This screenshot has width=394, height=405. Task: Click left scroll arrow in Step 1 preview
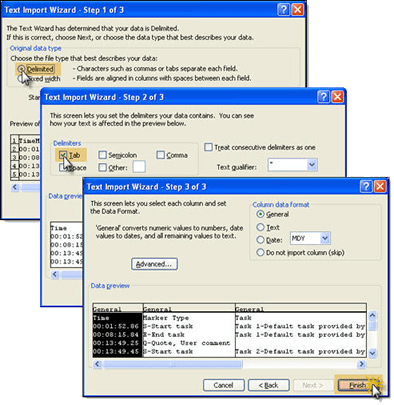(x=15, y=187)
